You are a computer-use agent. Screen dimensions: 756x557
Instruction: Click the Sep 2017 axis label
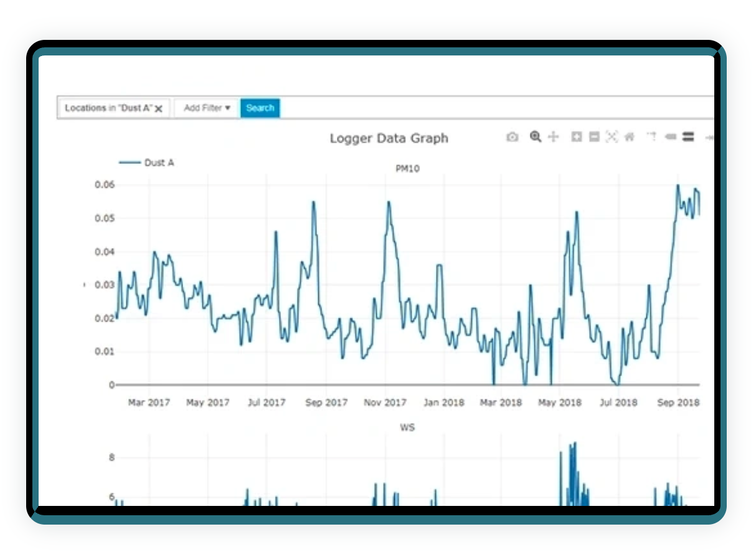point(326,402)
